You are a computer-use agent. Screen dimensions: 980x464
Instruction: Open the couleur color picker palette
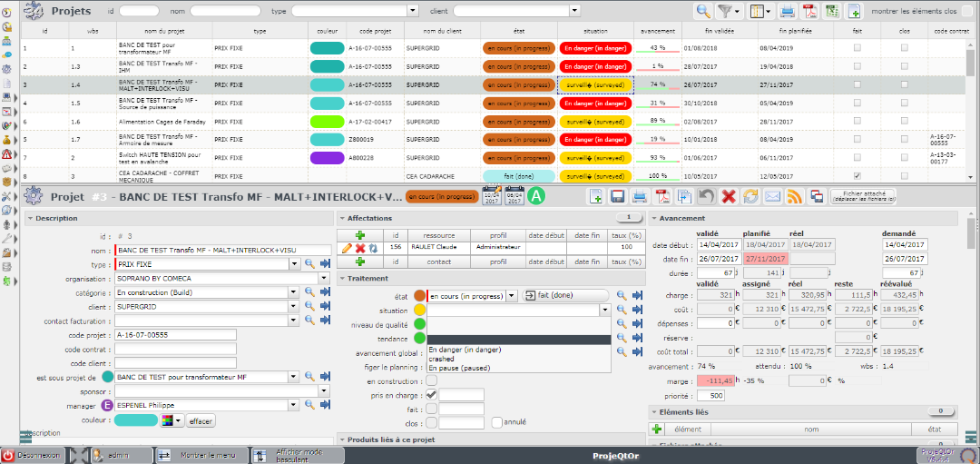(172, 420)
